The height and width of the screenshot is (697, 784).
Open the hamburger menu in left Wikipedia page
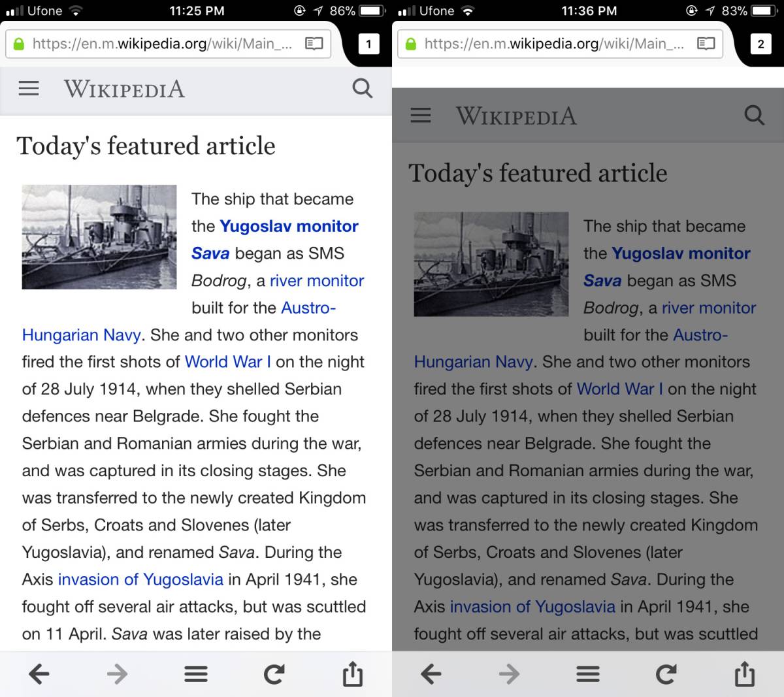(x=29, y=88)
